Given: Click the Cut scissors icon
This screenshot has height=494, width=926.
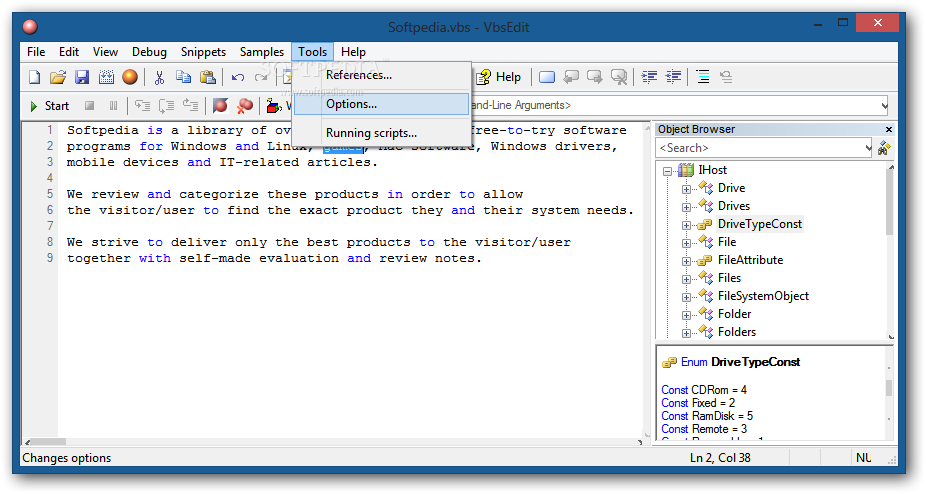Looking at the screenshot, I should 159,77.
